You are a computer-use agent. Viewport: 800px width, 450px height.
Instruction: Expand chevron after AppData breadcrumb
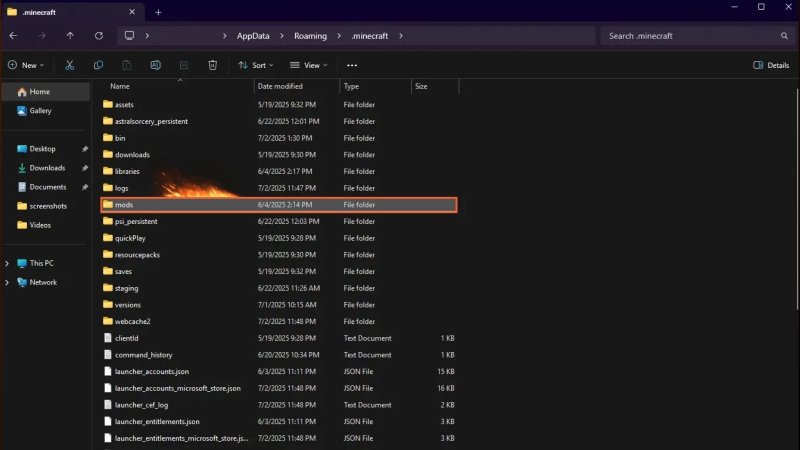(x=282, y=36)
